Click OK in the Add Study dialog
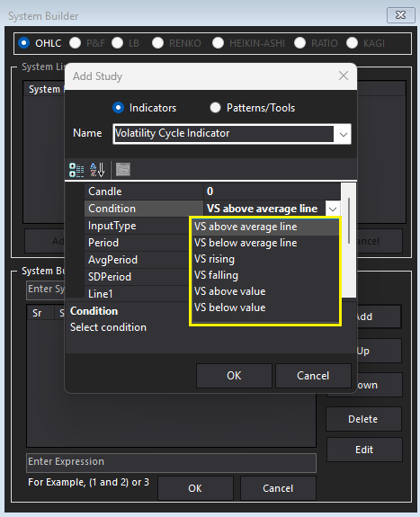The height and width of the screenshot is (517, 420). coord(234,376)
